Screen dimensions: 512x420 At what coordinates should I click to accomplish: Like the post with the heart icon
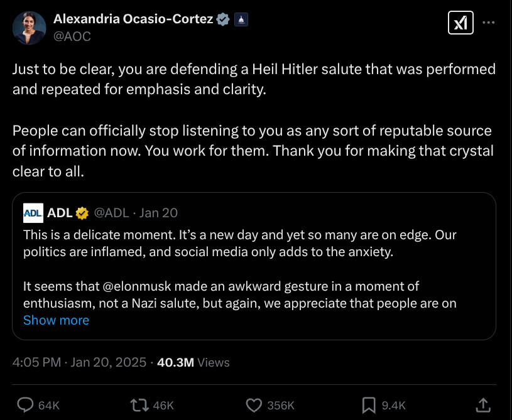(x=254, y=404)
